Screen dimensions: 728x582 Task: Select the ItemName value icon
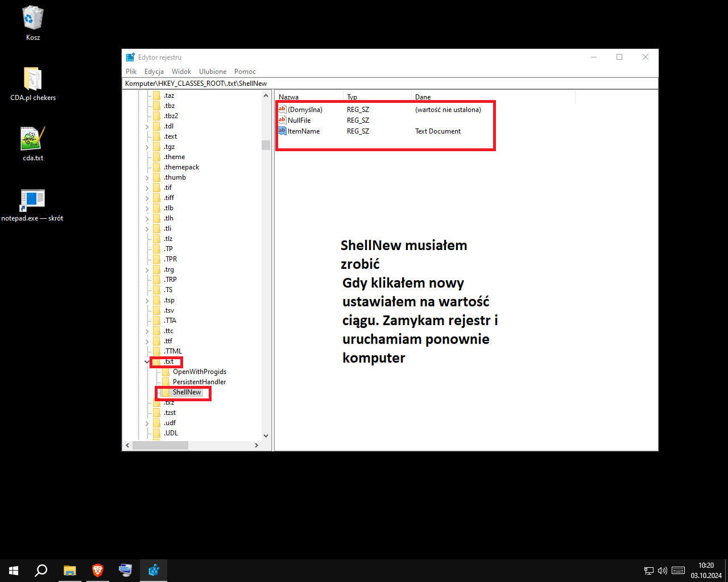tap(282, 131)
